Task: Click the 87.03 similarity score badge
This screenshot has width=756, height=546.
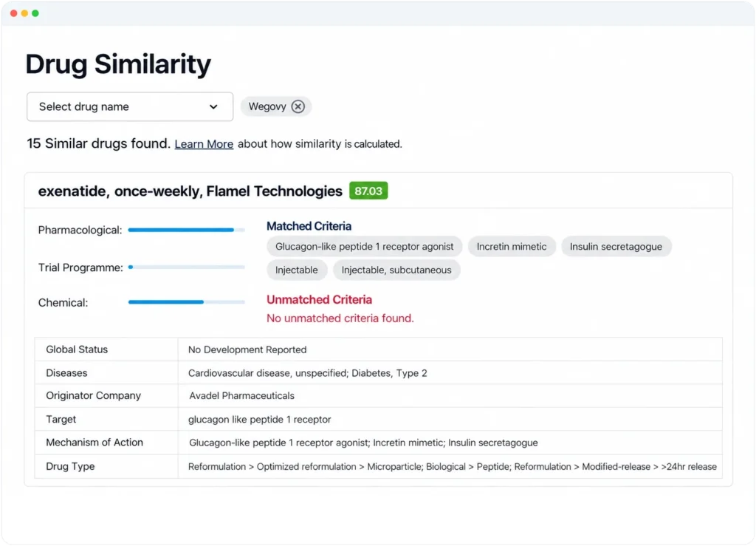Action: click(368, 191)
